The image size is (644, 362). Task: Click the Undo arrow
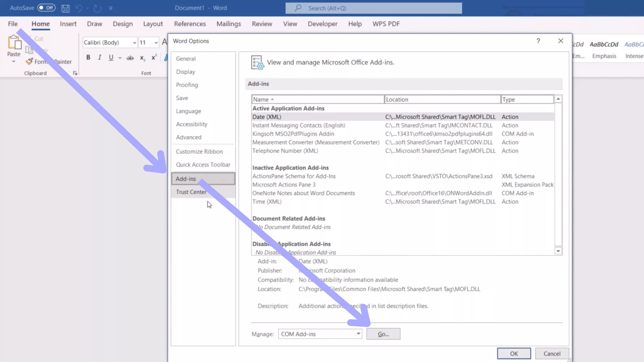pos(79,8)
